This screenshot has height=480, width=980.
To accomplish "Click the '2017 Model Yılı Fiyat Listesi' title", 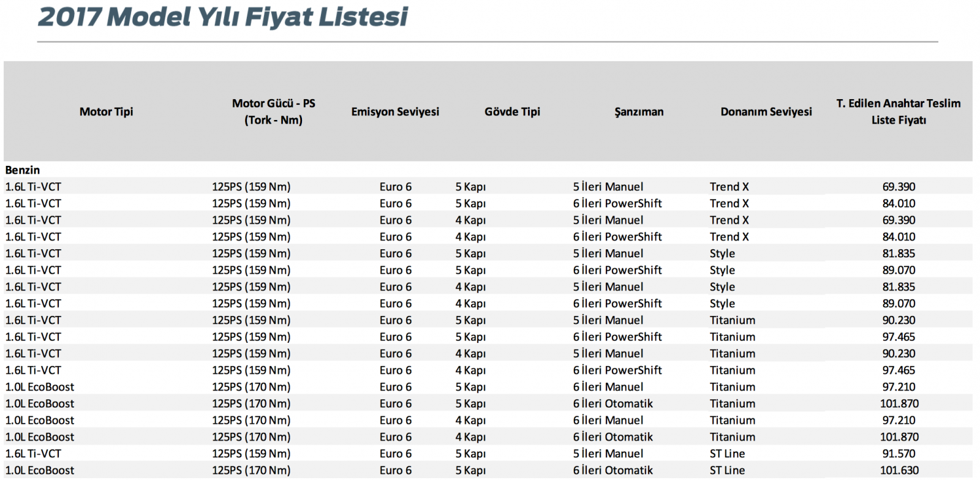I will coord(222,17).
